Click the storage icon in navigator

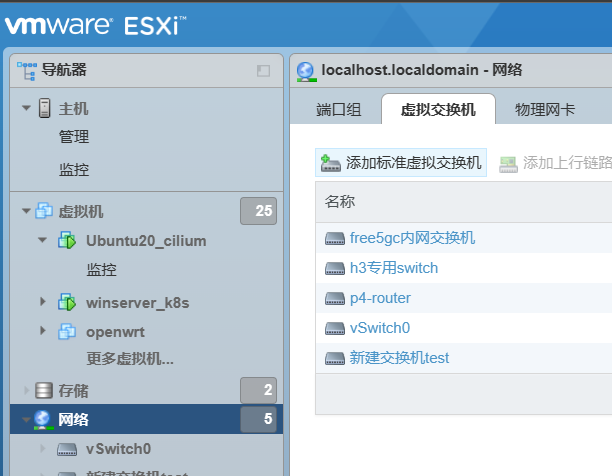point(44,390)
